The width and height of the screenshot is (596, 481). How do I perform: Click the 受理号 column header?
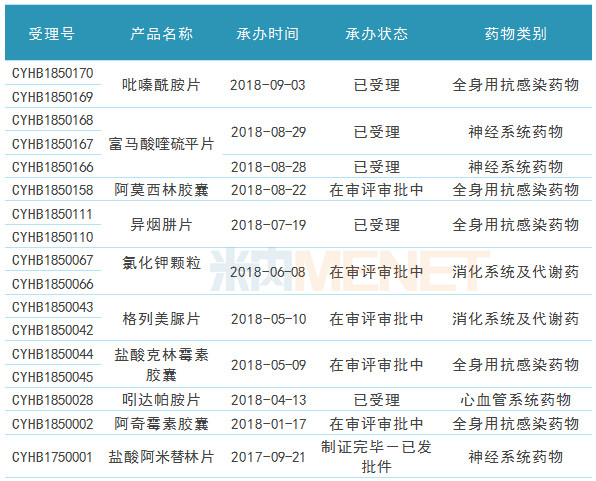click(52, 34)
